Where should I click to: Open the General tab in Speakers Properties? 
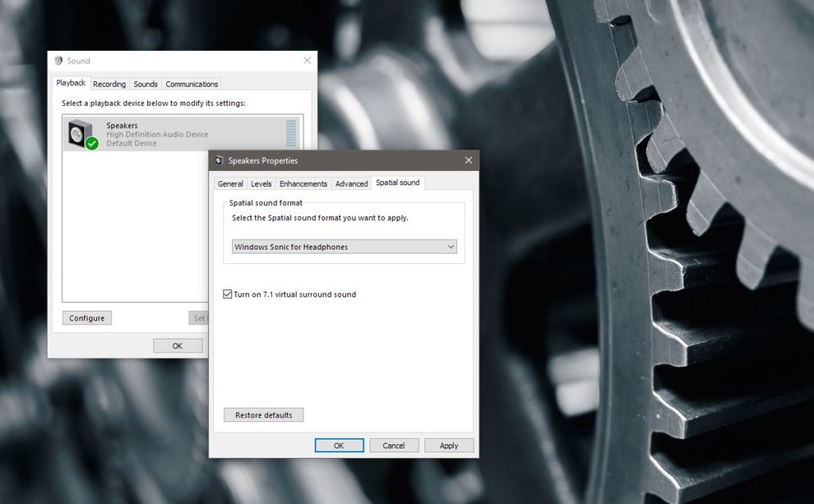click(231, 183)
